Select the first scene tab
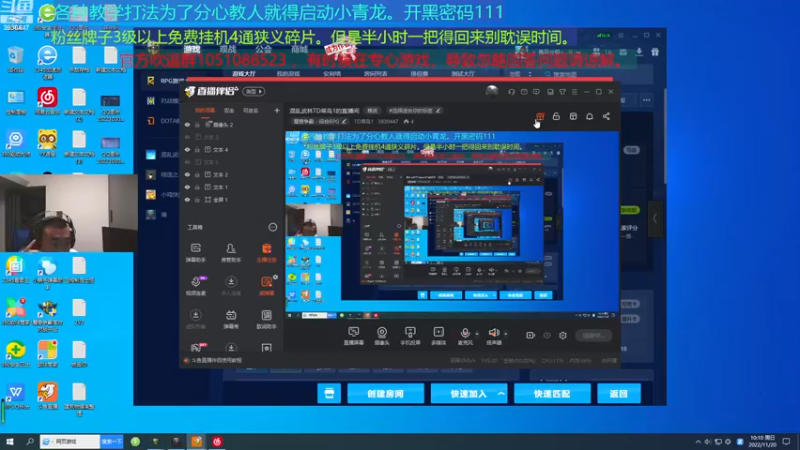 pyautogui.click(x=205, y=110)
